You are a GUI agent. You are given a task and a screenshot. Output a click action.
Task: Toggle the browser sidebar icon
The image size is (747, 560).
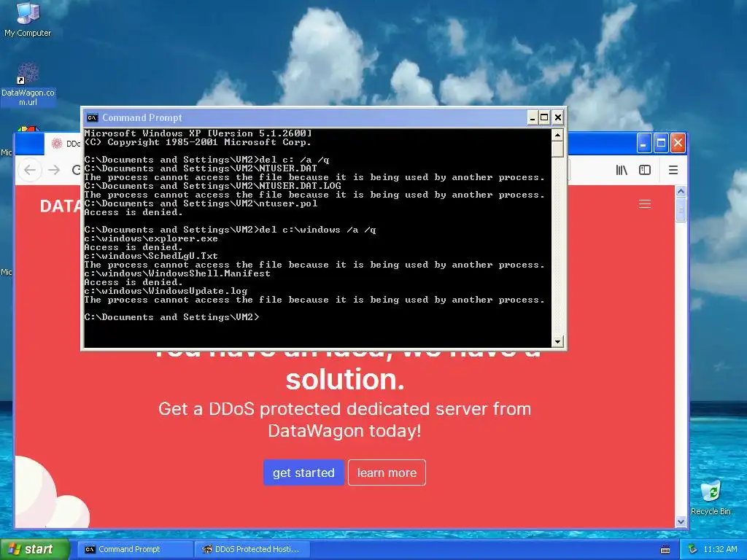645,170
